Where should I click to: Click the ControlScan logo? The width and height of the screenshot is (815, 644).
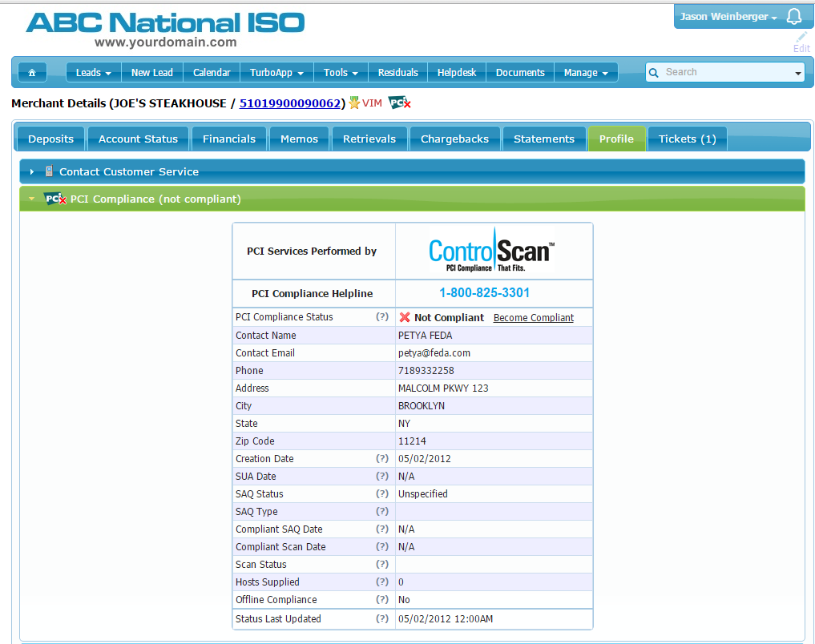492,251
